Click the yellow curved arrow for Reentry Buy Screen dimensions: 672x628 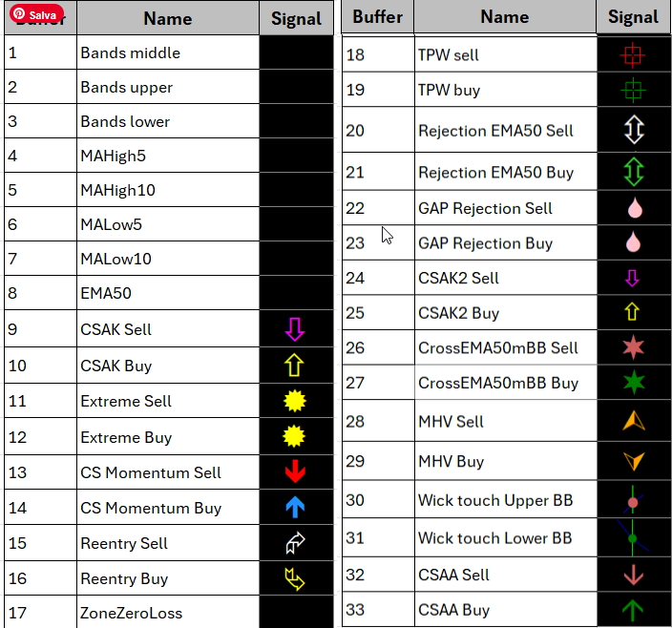tap(294, 578)
